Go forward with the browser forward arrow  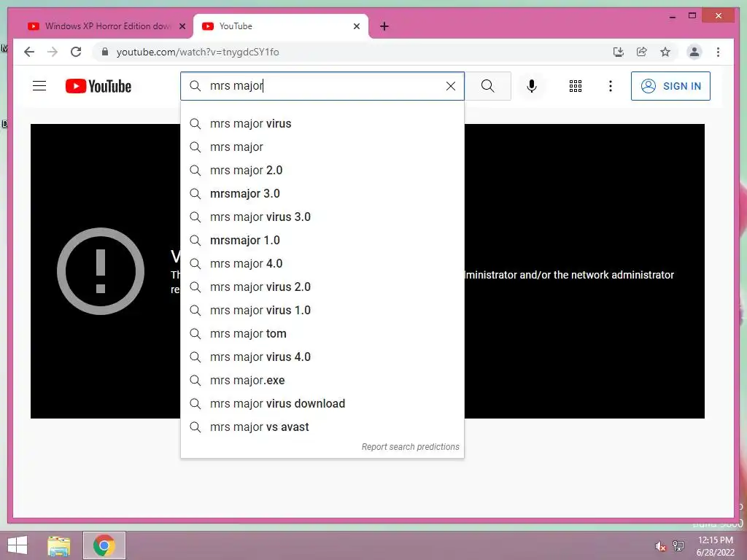[53, 52]
